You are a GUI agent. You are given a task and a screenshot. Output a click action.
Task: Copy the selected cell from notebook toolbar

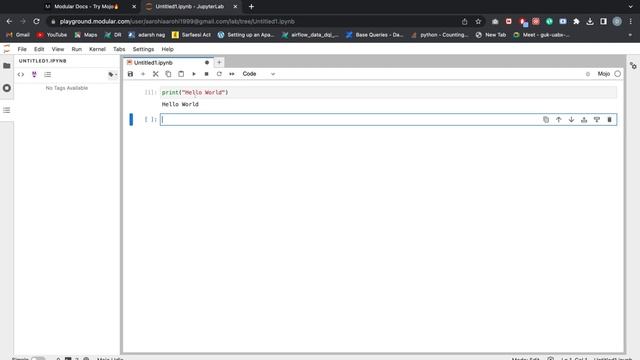click(168, 74)
